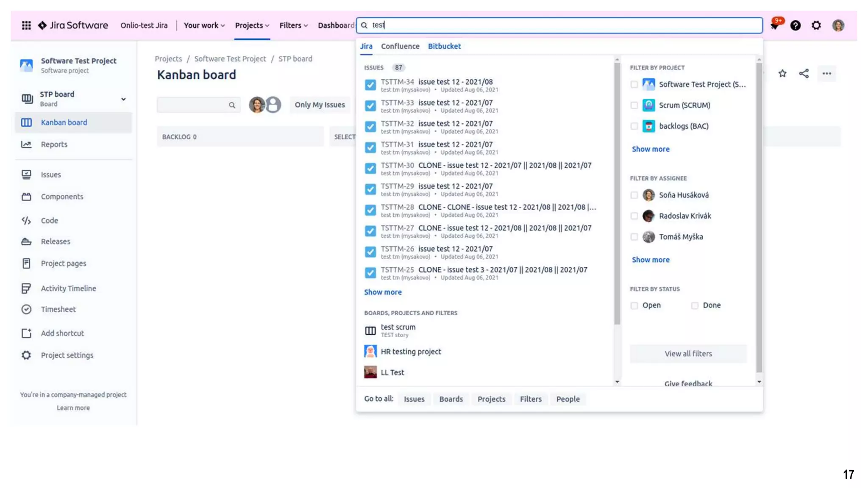868x488 pixels.
Task: Check the Scrum (SCRUM) project filter
Action: [x=634, y=105]
